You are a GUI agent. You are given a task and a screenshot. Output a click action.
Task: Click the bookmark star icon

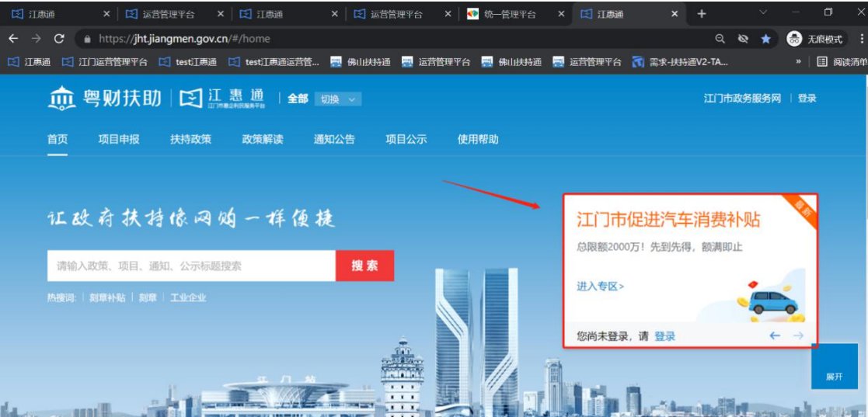tap(766, 39)
